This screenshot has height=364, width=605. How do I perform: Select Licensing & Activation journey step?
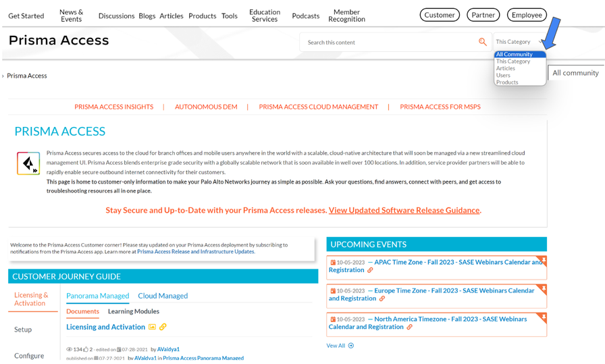point(31,299)
